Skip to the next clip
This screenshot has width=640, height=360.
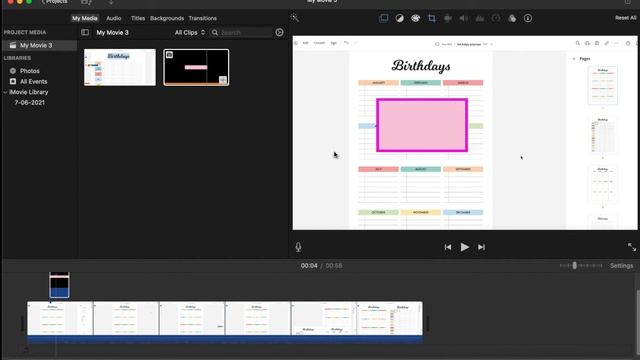pos(481,247)
